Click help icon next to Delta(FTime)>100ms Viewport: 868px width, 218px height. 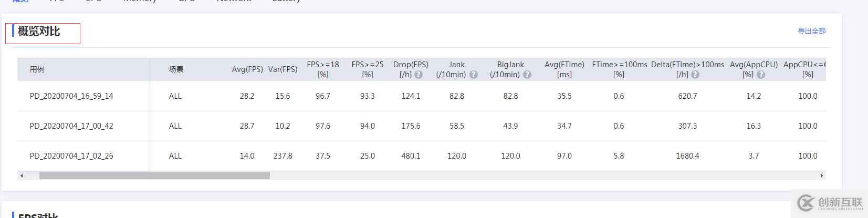695,75
